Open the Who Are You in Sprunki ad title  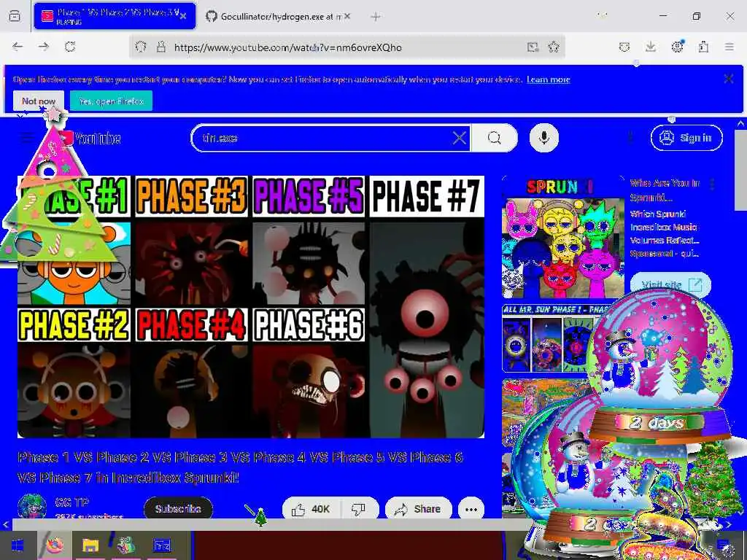tap(665, 190)
